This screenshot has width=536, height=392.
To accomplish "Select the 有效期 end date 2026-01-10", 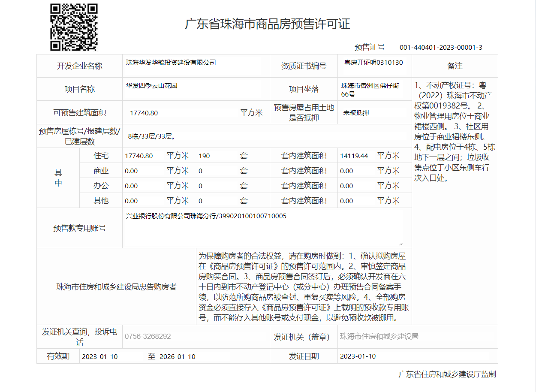I will pyautogui.click(x=178, y=356).
